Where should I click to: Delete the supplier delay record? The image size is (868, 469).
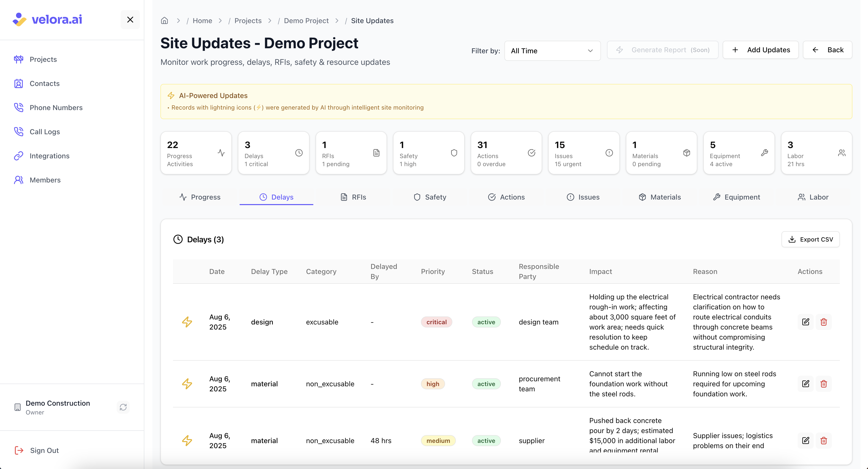click(x=824, y=441)
